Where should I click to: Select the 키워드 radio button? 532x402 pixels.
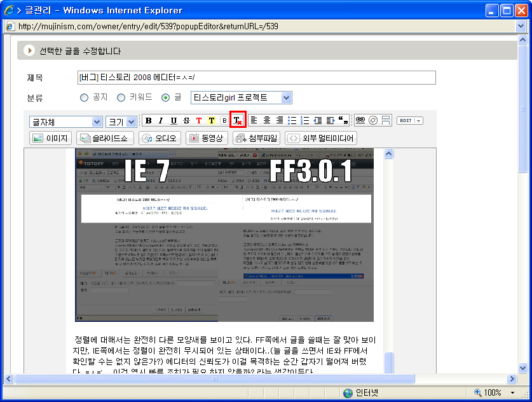pyautogui.click(x=121, y=98)
